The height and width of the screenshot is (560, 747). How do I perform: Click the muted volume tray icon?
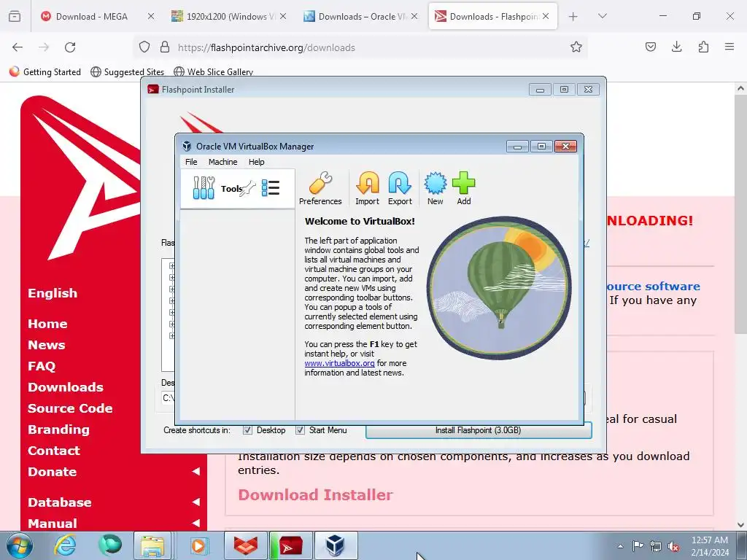[x=673, y=547]
